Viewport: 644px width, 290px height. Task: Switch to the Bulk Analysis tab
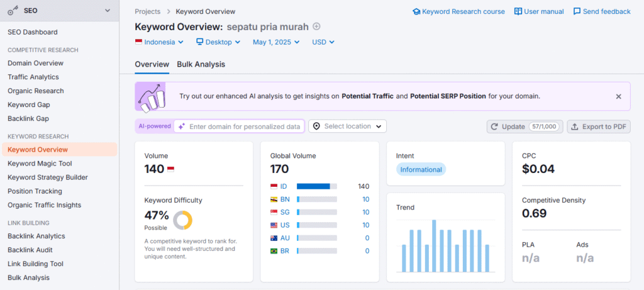[201, 65]
